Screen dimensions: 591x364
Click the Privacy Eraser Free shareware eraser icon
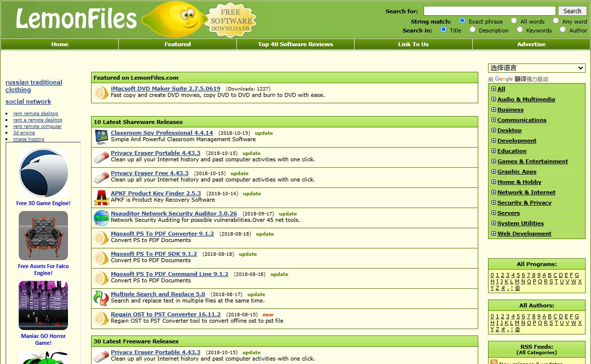(101, 177)
